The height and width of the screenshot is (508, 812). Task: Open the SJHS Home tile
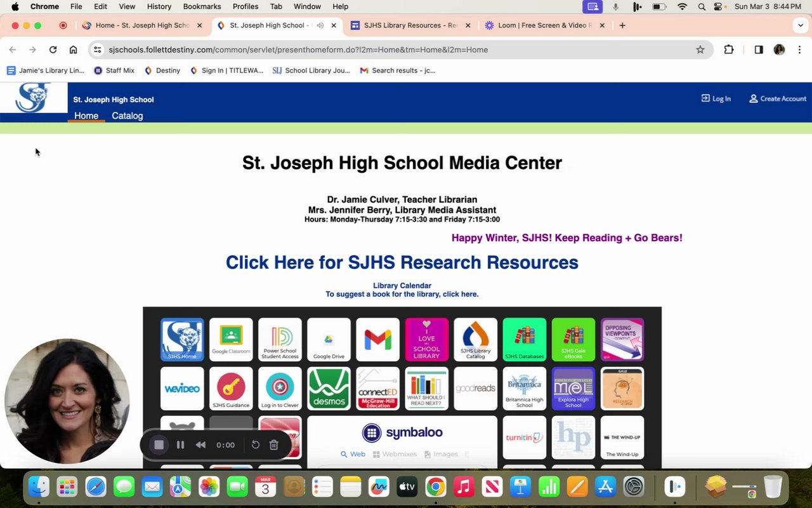coord(182,340)
